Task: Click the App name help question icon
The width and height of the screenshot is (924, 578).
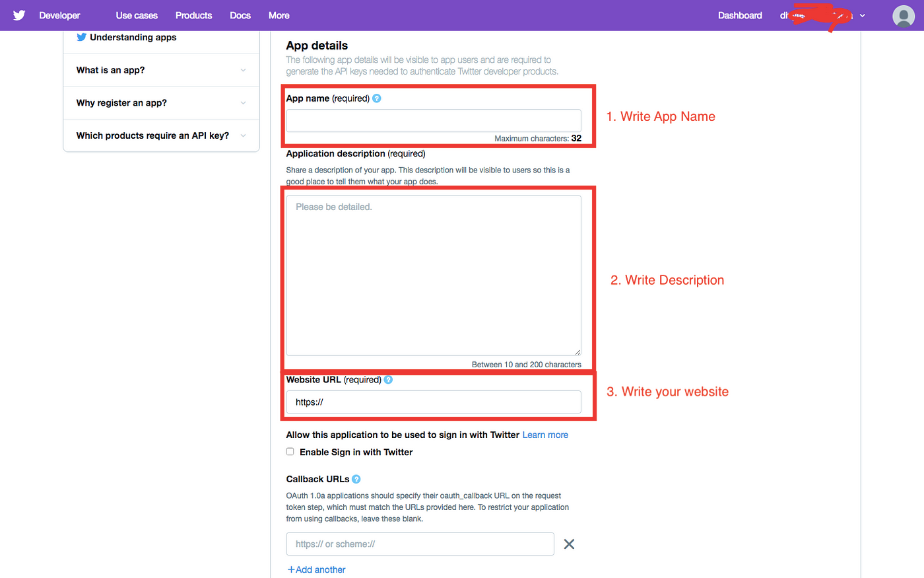Action: tap(377, 98)
